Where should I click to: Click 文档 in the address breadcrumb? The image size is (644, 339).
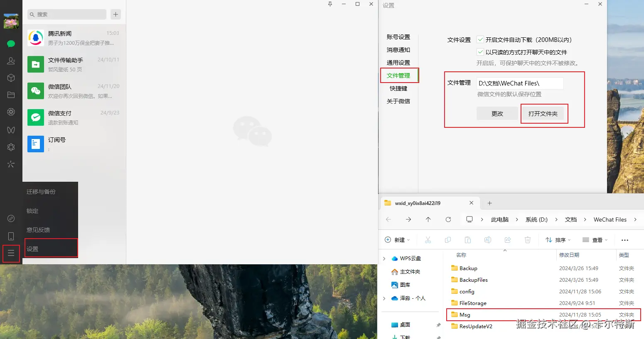pyautogui.click(x=570, y=219)
